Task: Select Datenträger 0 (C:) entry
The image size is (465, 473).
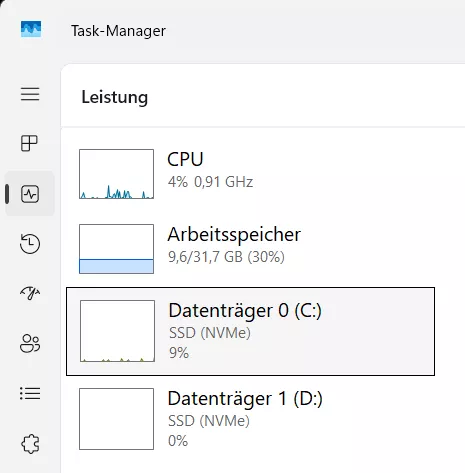Action: (x=250, y=331)
